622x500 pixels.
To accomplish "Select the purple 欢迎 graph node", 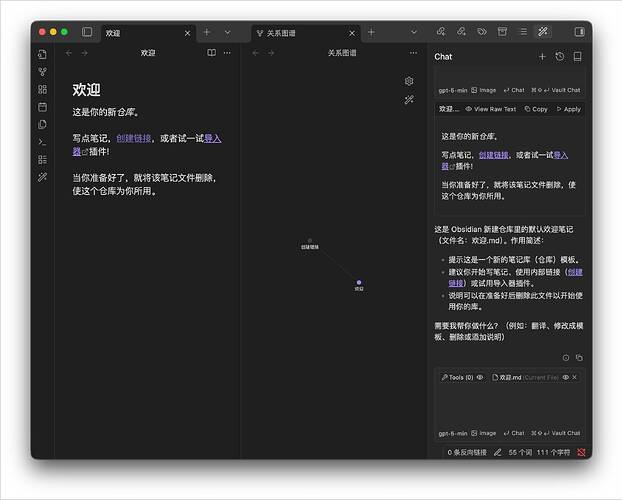I will 359,283.
